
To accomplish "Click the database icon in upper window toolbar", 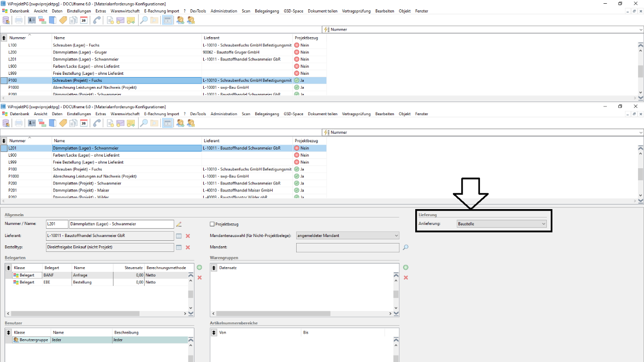I will pos(6,20).
